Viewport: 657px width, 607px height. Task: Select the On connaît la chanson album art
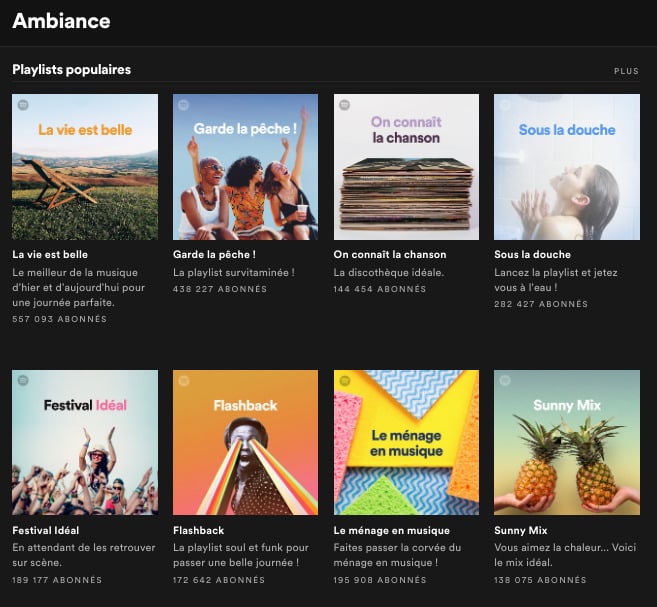click(x=406, y=167)
